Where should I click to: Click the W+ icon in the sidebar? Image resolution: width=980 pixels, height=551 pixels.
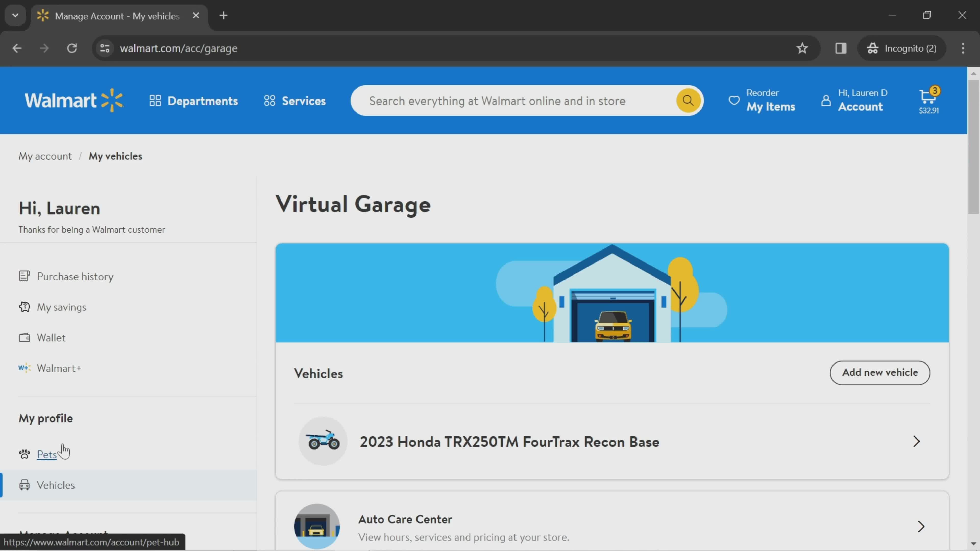point(24,368)
